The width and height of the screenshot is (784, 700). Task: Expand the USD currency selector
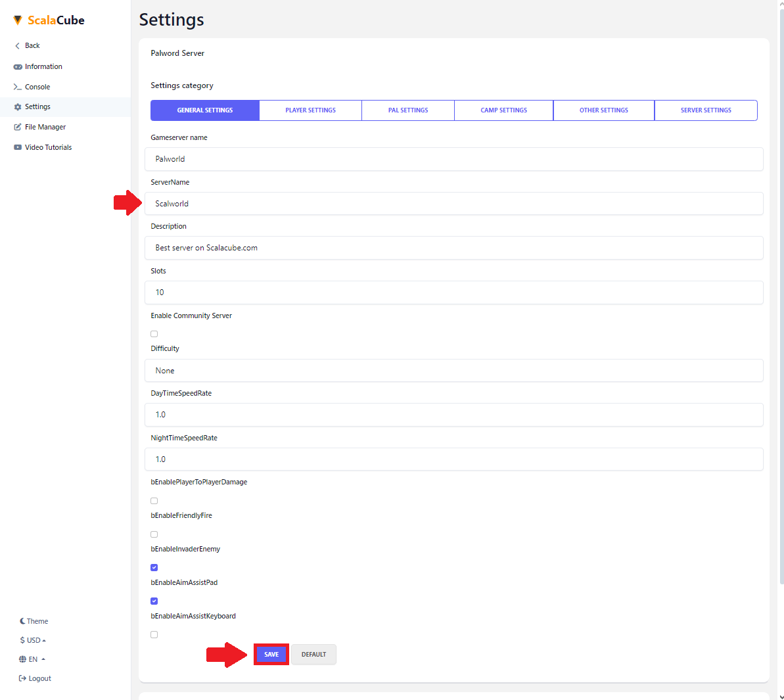click(32, 640)
